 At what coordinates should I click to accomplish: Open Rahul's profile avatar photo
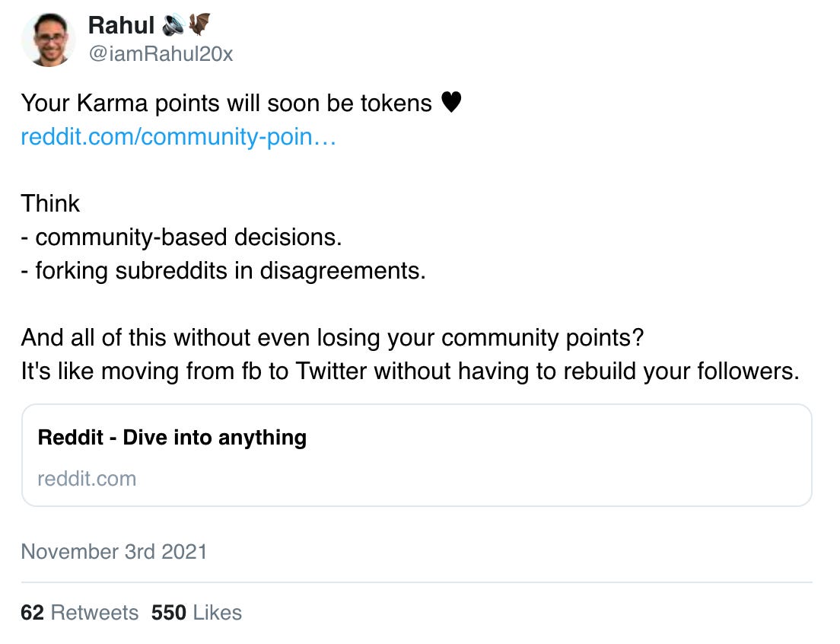[x=49, y=40]
